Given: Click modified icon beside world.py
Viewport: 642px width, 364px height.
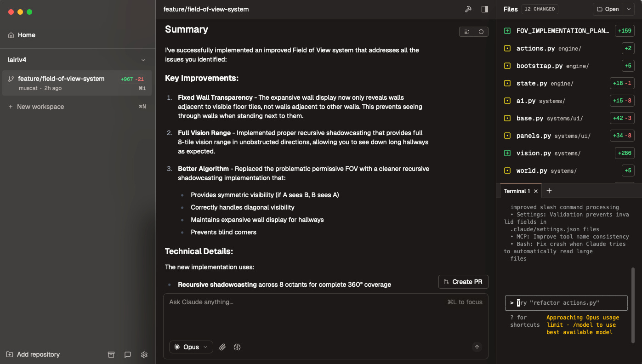Looking at the screenshot, I should [x=507, y=171].
